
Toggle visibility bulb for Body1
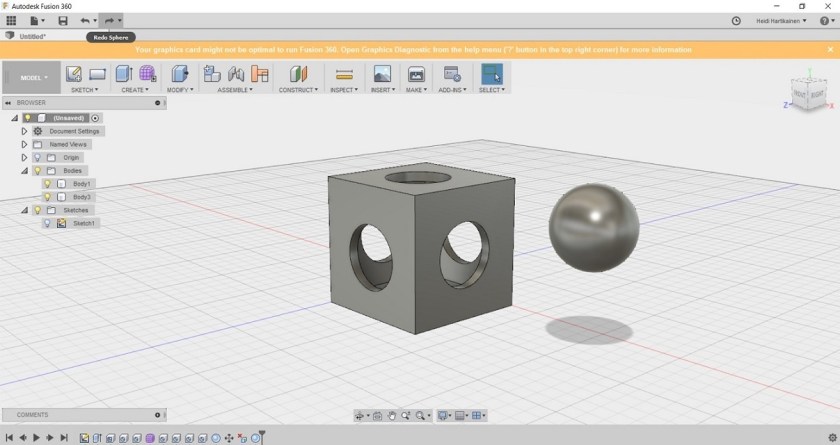47,184
